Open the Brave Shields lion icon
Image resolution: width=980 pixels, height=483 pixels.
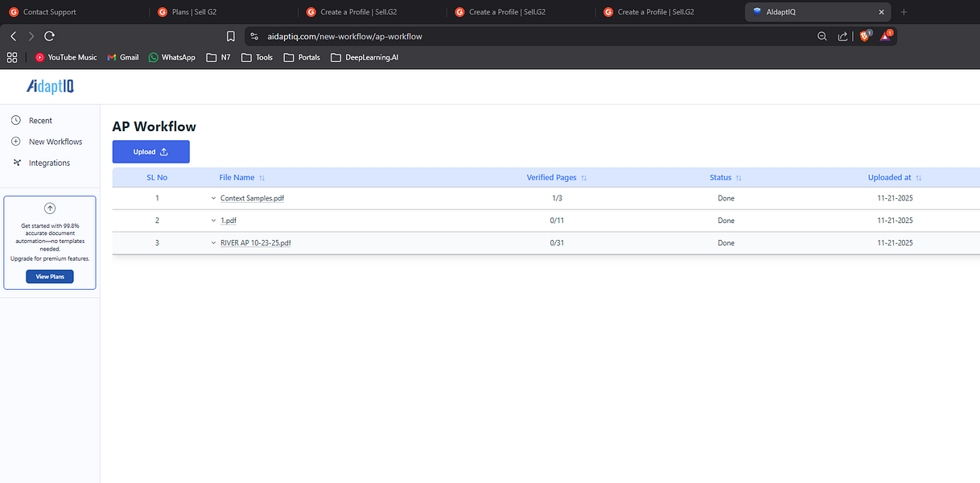click(865, 36)
